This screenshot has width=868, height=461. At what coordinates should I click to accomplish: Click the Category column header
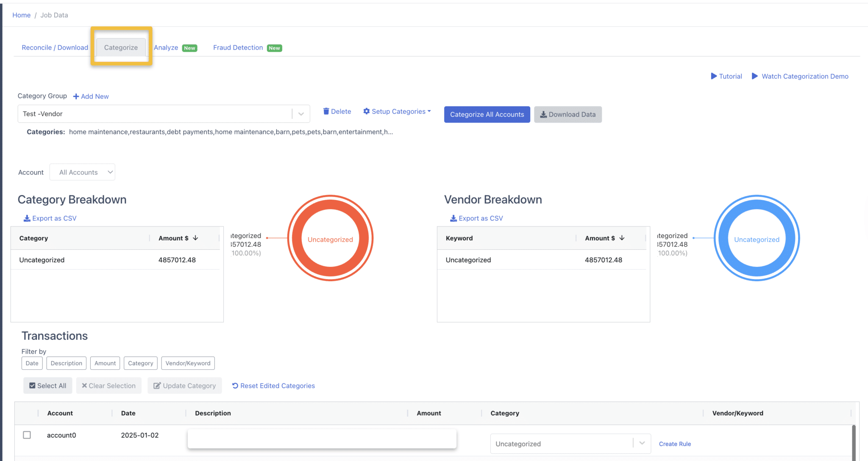33,238
